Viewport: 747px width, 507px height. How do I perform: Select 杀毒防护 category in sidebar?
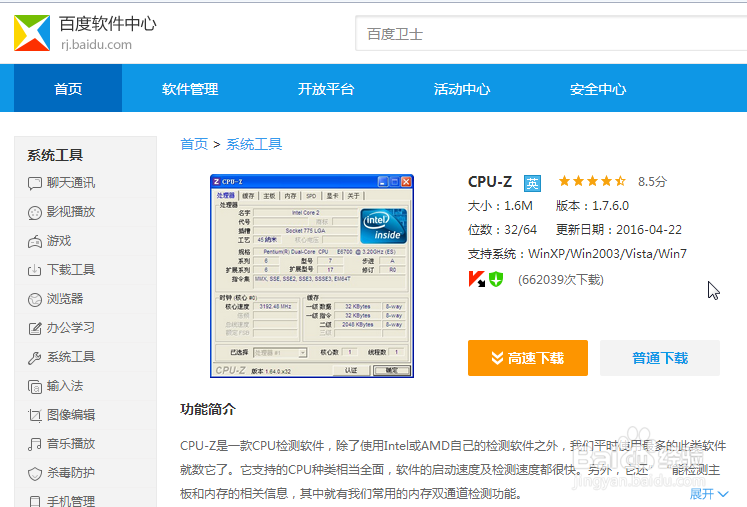point(71,473)
